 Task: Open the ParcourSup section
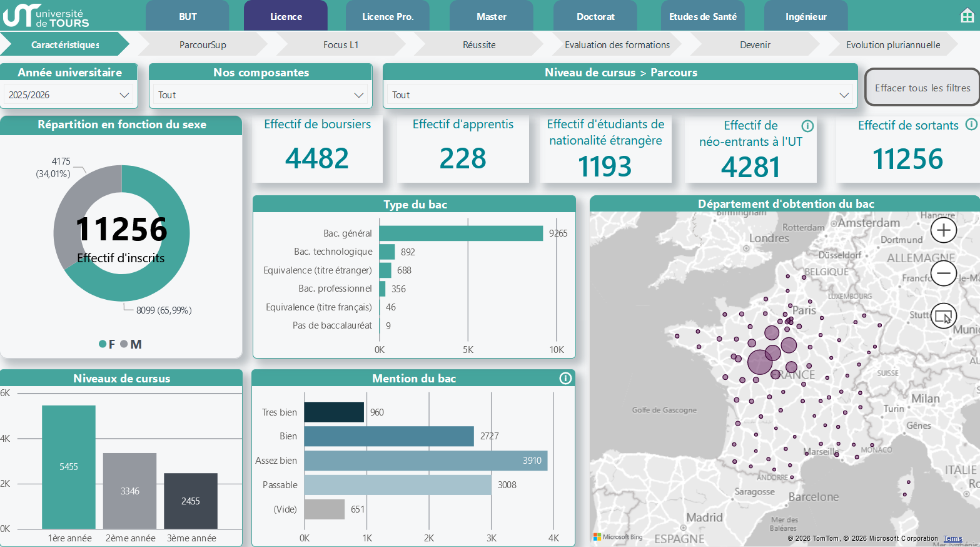(203, 44)
